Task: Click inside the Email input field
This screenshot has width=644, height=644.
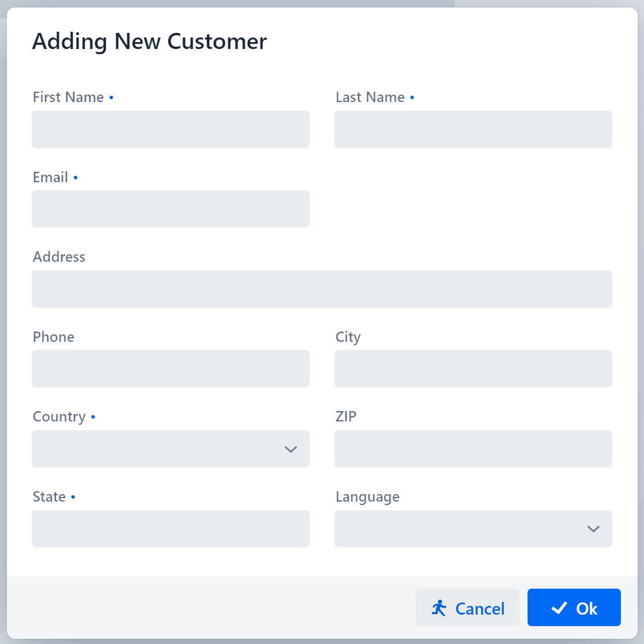Action: coord(171,209)
